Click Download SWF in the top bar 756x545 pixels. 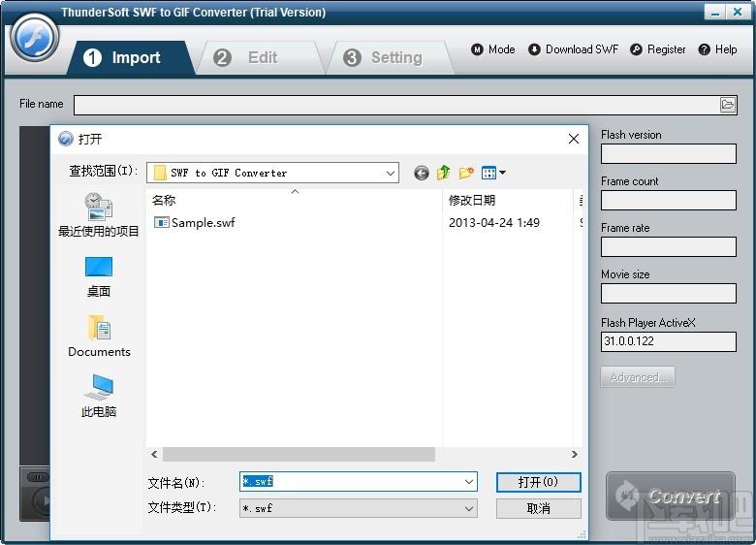[573, 49]
